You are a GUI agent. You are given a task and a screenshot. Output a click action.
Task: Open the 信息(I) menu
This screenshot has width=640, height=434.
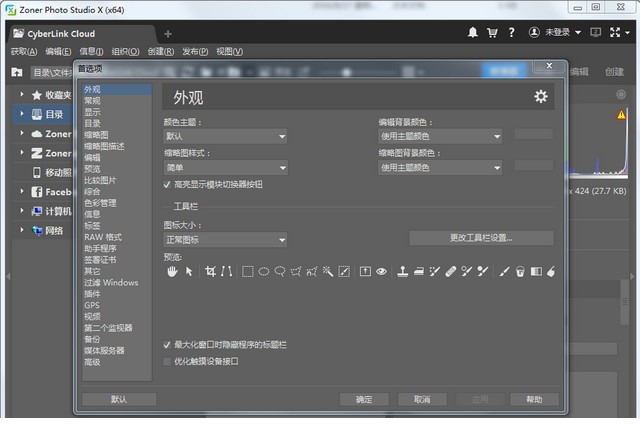(91, 51)
